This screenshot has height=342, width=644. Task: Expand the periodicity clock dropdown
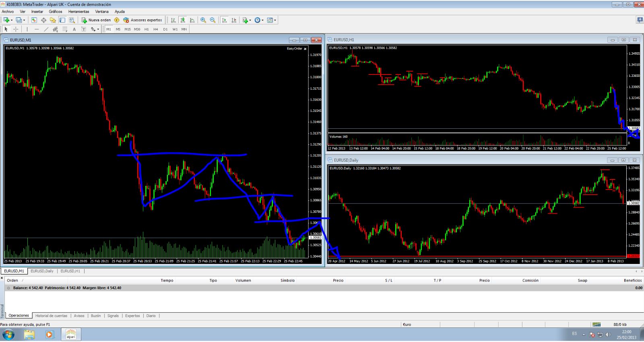click(262, 20)
